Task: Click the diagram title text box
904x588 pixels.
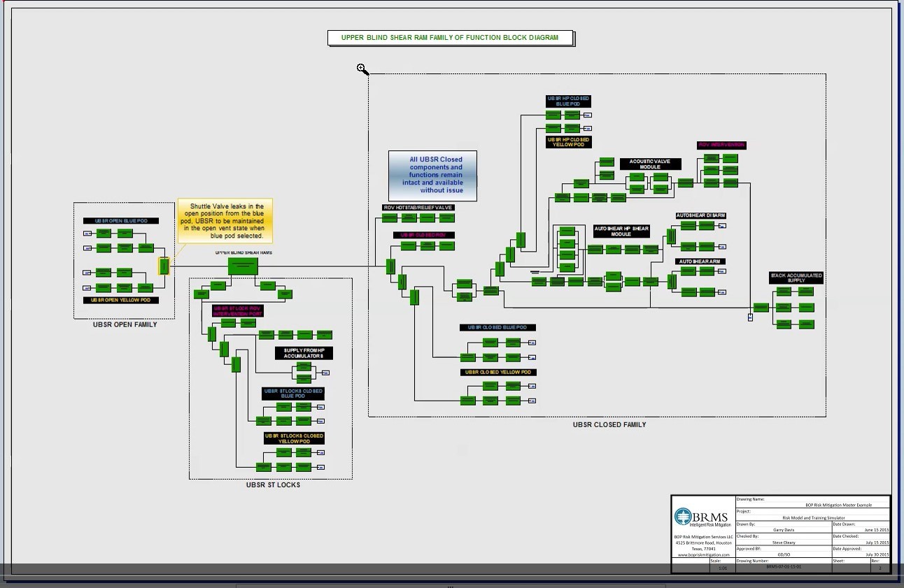Action: click(451, 38)
